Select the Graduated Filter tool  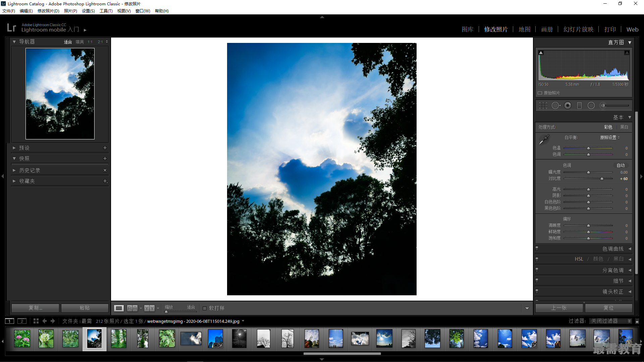click(x=579, y=106)
